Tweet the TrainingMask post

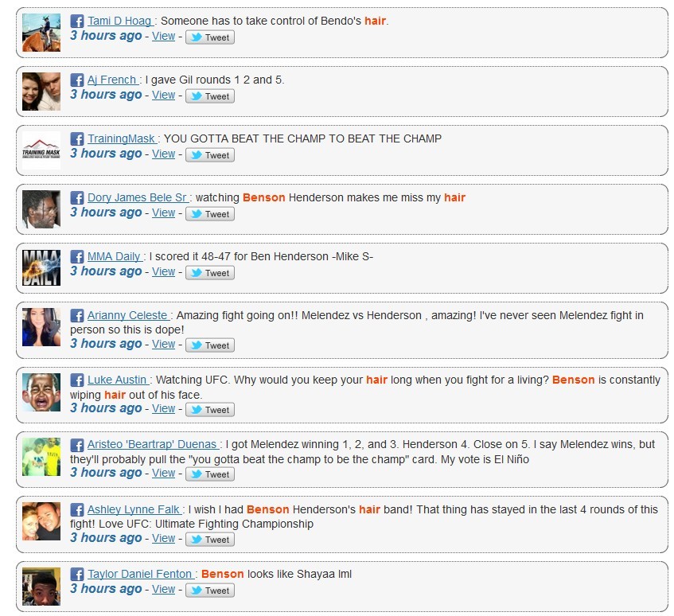[x=210, y=155]
